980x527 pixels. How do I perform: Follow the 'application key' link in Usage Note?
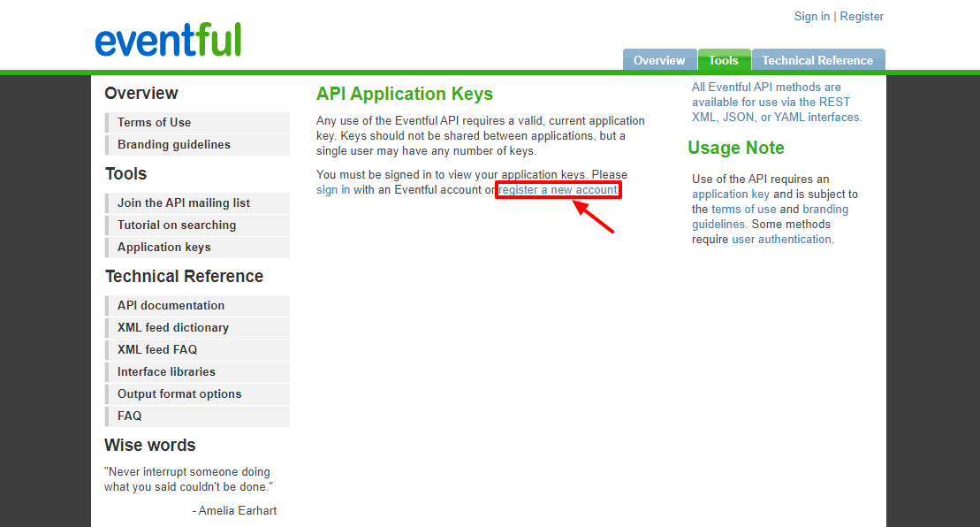click(x=731, y=194)
